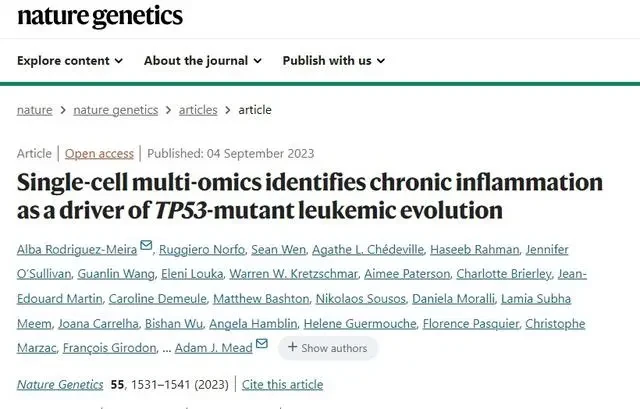Open author Warren W. Kretzschmar's details

(x=293, y=274)
